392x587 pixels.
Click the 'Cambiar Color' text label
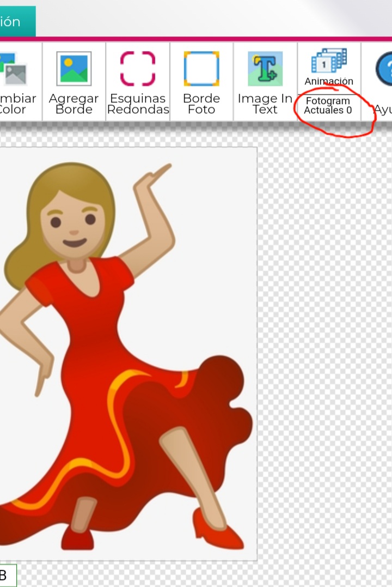(16, 104)
